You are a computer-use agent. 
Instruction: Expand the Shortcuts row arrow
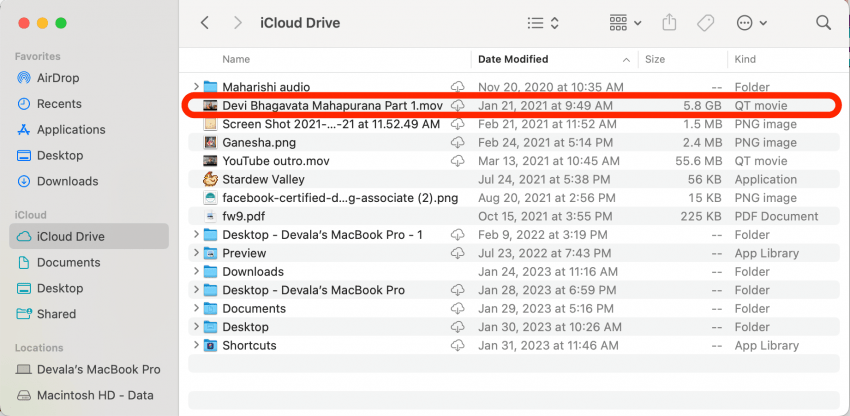click(x=196, y=346)
